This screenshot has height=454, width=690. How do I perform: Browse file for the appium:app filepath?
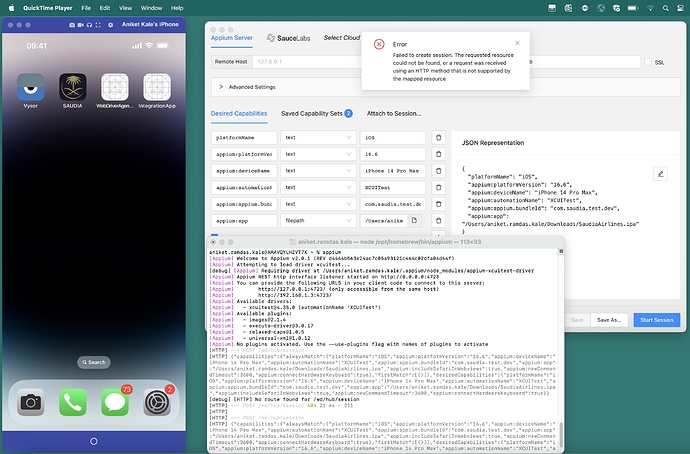click(415, 221)
